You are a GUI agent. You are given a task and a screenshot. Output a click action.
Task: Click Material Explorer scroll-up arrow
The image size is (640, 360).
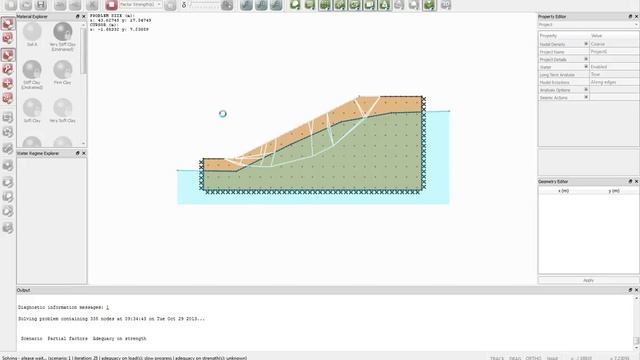click(x=84, y=25)
